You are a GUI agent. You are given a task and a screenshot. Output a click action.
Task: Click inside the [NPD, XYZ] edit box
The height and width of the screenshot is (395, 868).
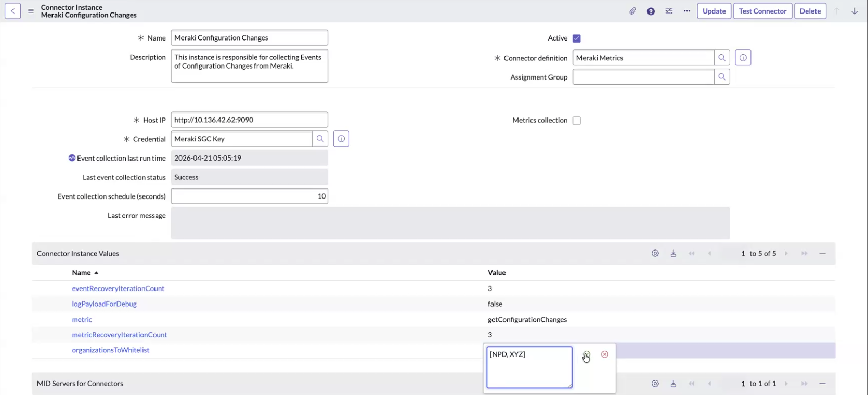[529, 367]
